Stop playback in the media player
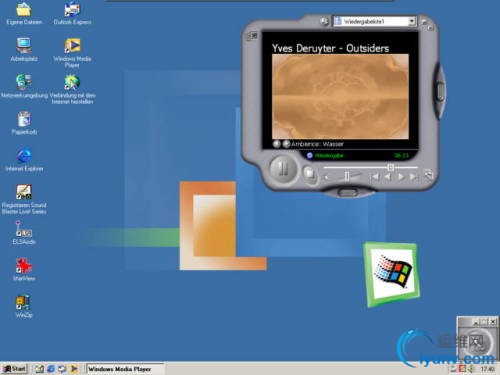The width and height of the screenshot is (500, 375). (x=309, y=173)
